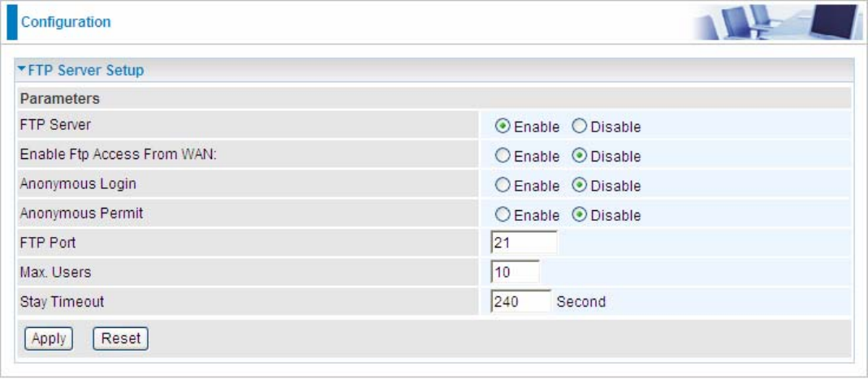Enable Ftp Access From WAN

[503, 157]
